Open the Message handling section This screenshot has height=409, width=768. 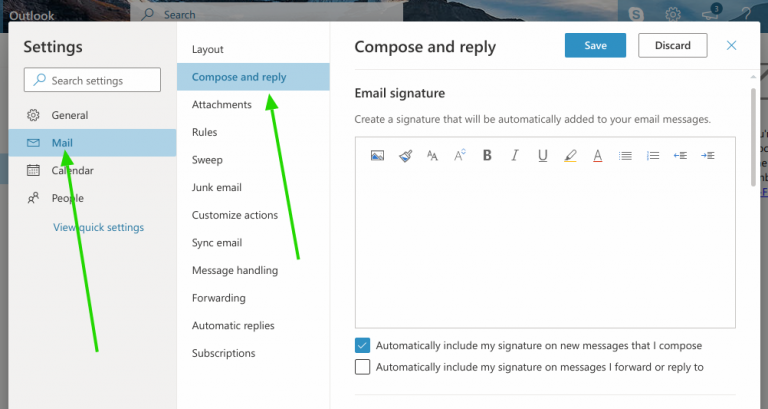click(253, 270)
